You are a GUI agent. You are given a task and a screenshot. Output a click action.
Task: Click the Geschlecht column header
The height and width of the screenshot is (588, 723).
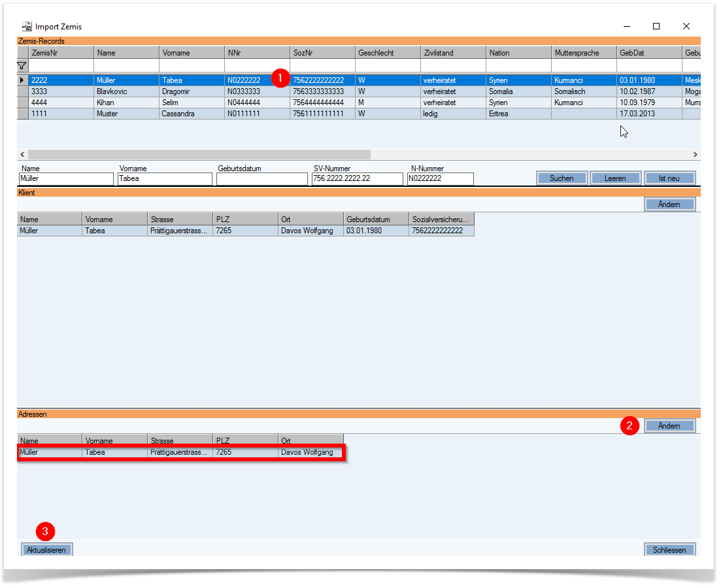point(388,53)
